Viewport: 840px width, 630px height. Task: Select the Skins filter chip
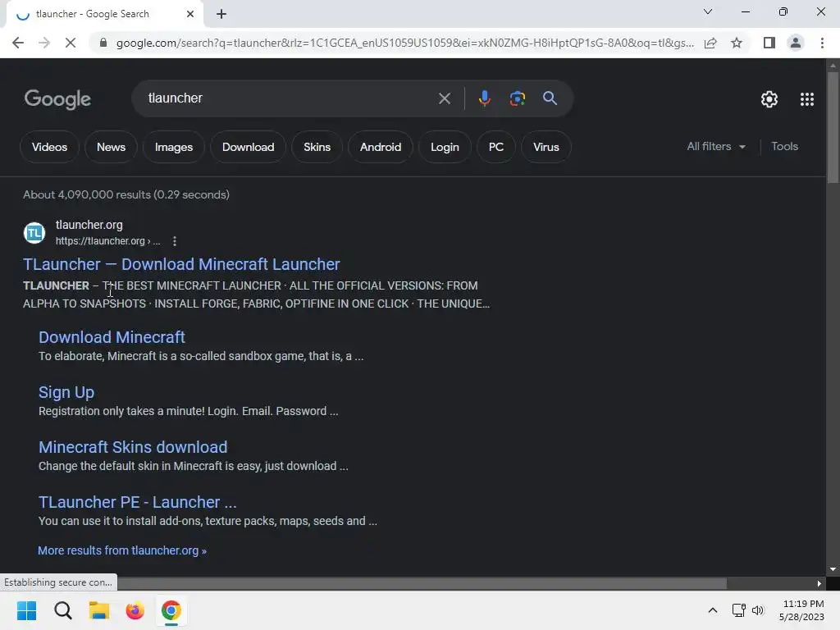[317, 147]
